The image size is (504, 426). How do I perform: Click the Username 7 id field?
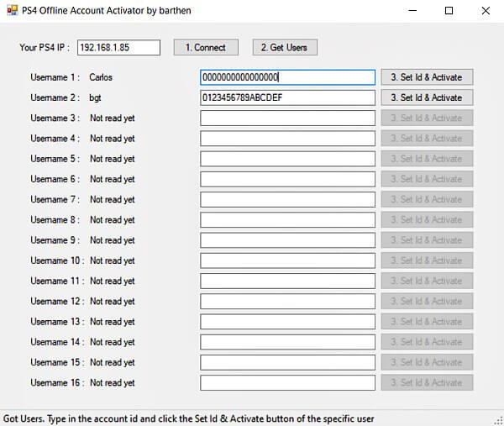coord(287,200)
